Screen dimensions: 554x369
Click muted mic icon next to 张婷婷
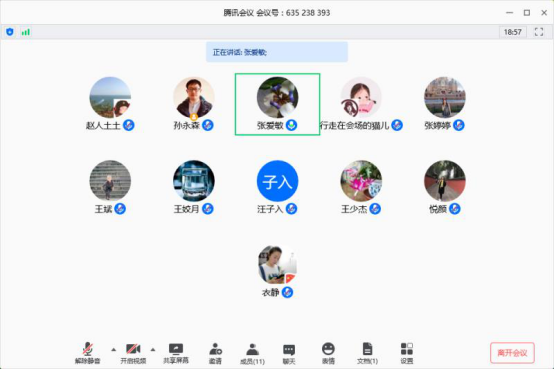(x=459, y=125)
